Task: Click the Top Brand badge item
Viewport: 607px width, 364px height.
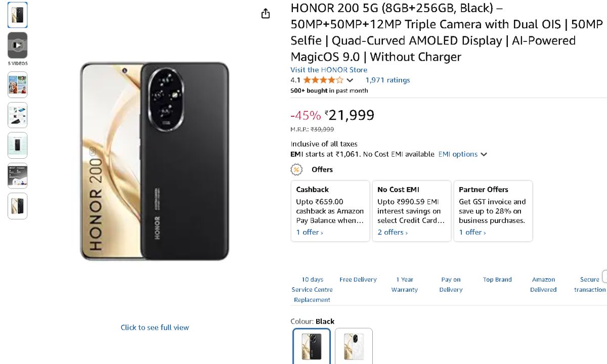Action: tap(497, 280)
